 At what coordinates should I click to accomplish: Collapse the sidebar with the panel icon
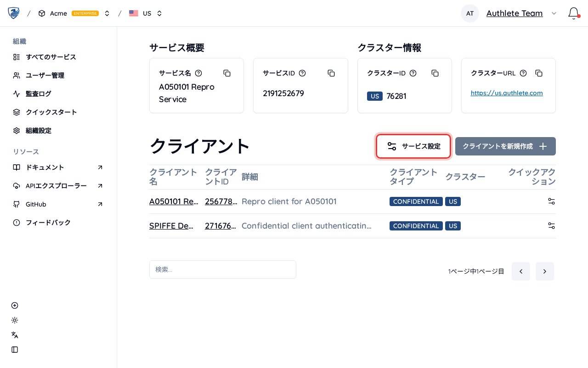point(15,350)
